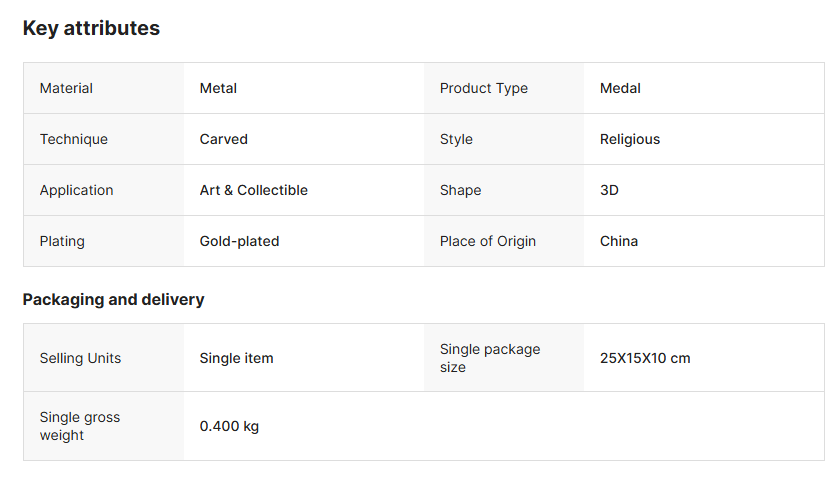This screenshot has height=481, width=840.
Task: Click the Gold-plated value
Action: (x=240, y=241)
